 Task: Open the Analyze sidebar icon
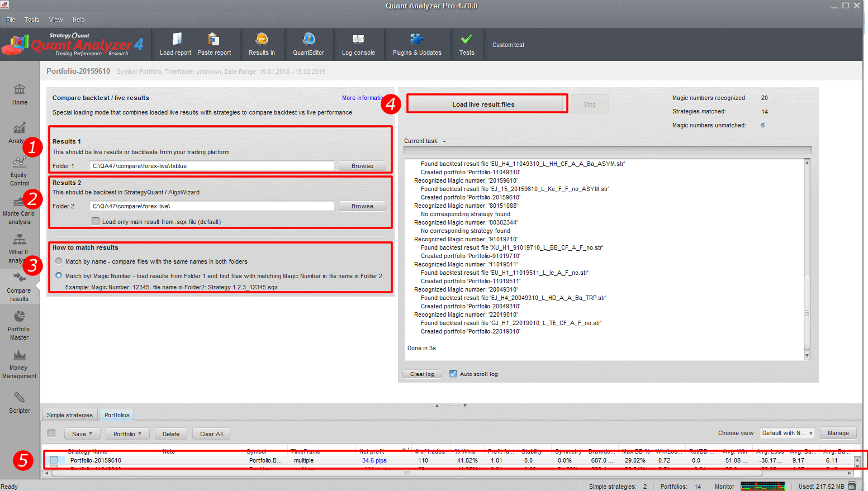click(19, 133)
